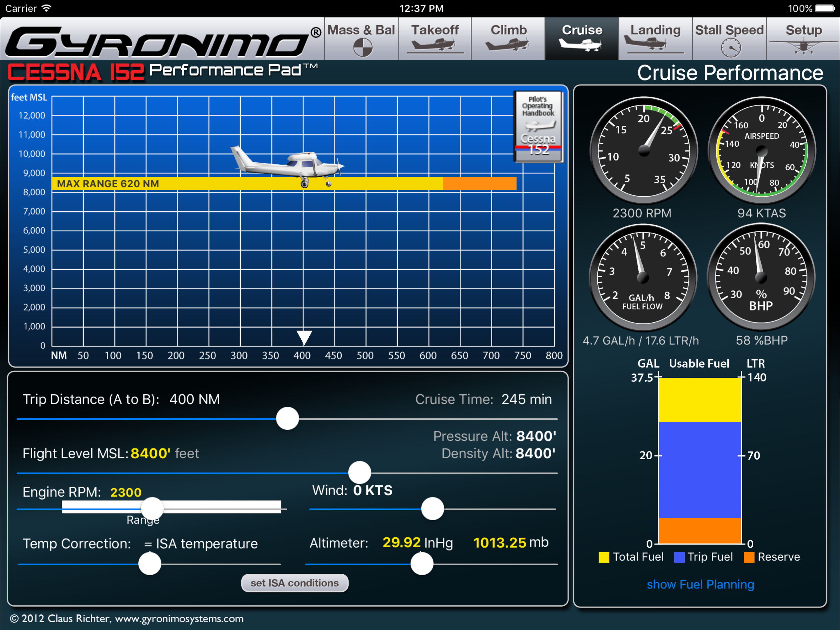Select the Landing tab
This screenshot has height=630, width=840.
point(655,39)
